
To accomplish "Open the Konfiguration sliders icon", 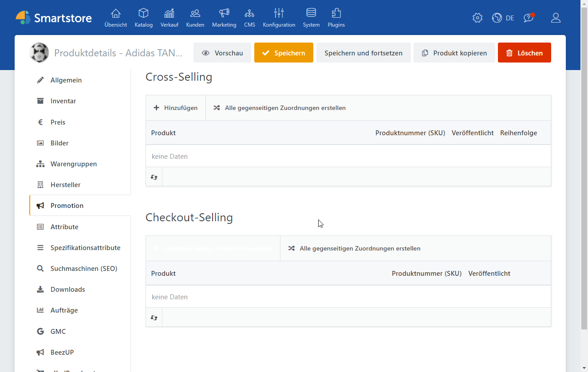I will click(x=279, y=13).
